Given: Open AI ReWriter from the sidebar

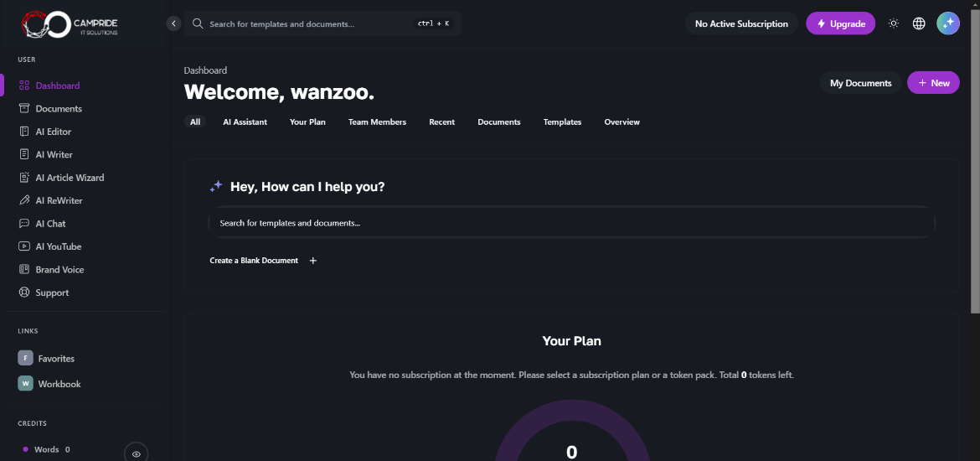Looking at the screenshot, I should tap(24, 201).
